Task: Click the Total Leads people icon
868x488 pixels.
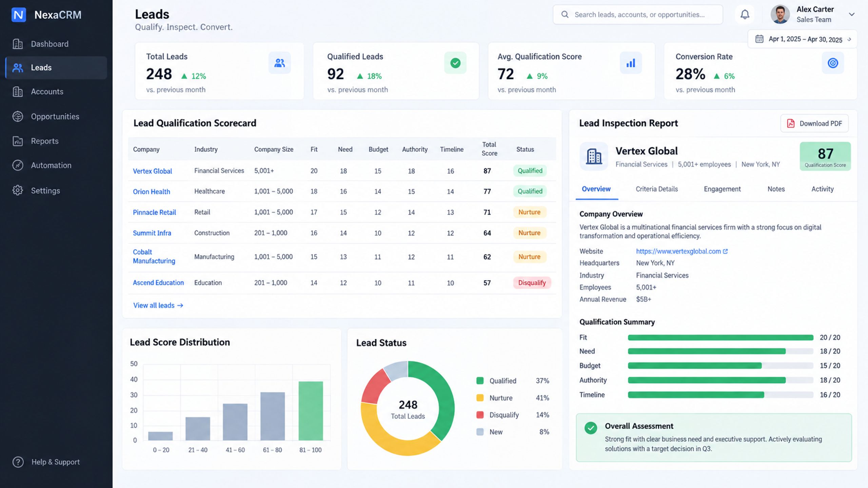Action: (280, 63)
